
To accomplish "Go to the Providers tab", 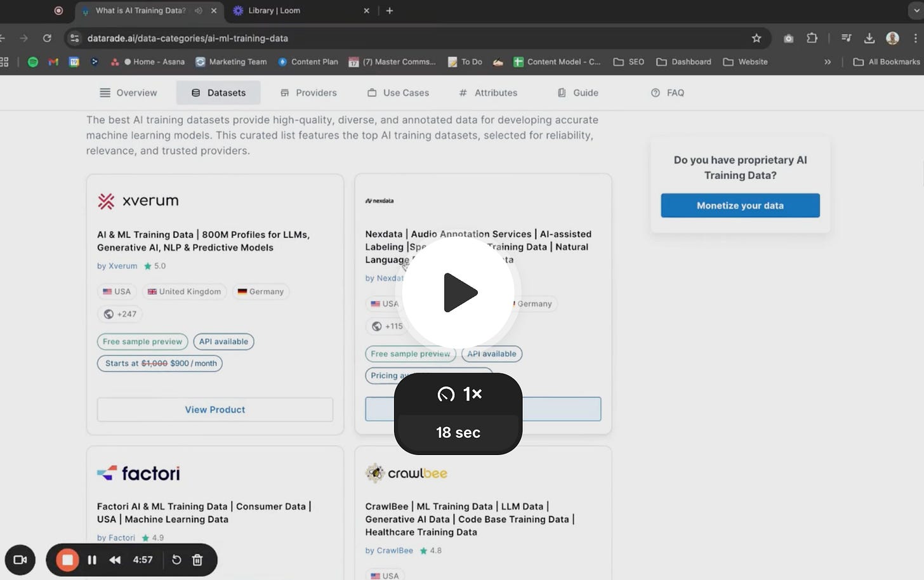I will coord(308,93).
